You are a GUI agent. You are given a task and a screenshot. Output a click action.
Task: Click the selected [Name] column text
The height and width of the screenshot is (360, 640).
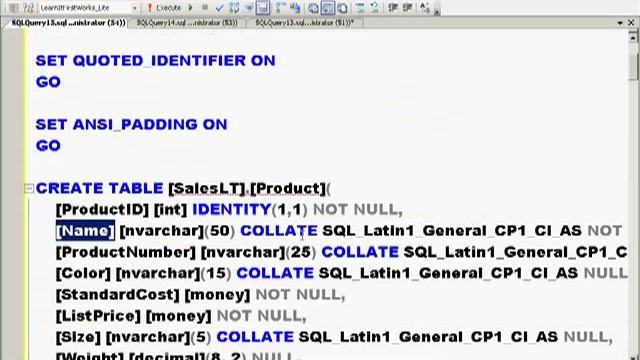point(85,231)
